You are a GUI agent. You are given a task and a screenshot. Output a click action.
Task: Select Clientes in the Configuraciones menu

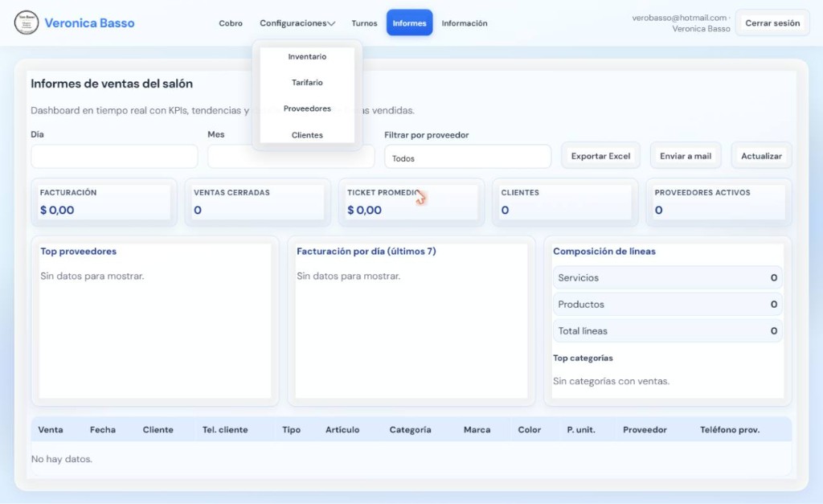[307, 135]
